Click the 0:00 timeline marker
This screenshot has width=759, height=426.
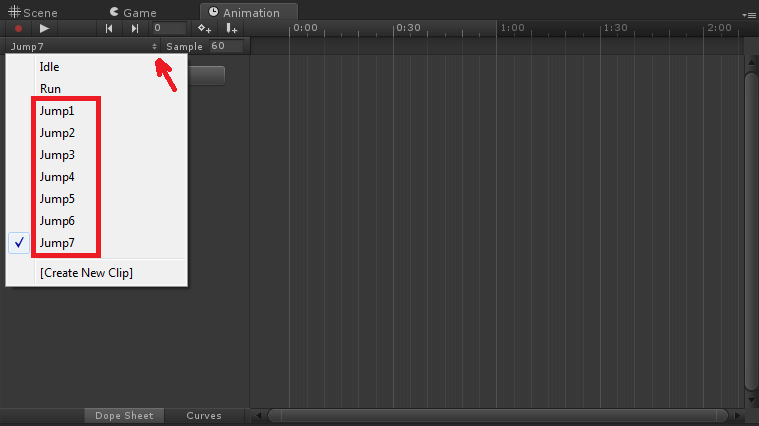pos(305,28)
